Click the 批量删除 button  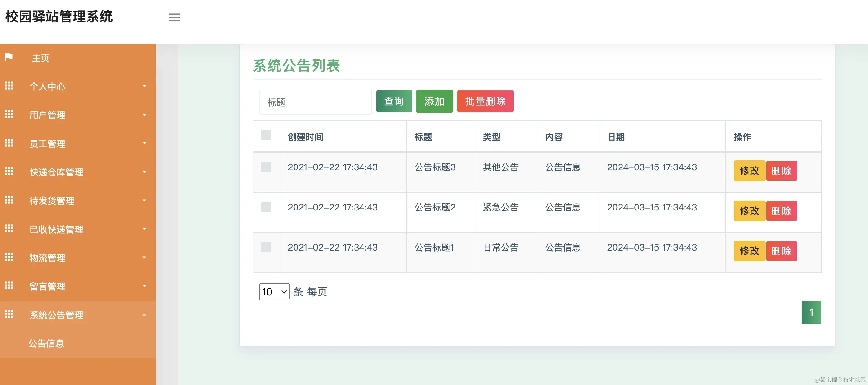(x=485, y=101)
